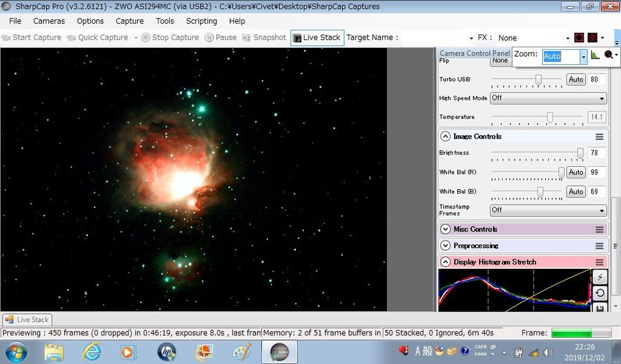Open the Scripting menu

tap(201, 21)
